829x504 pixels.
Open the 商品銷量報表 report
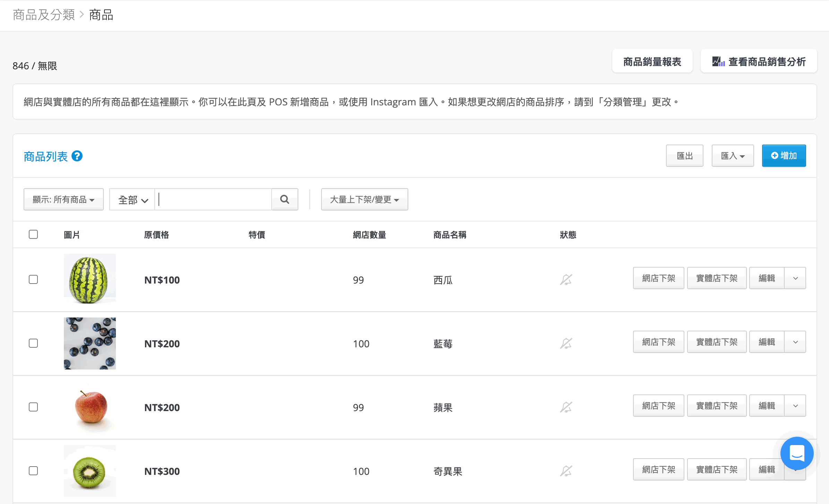(652, 61)
